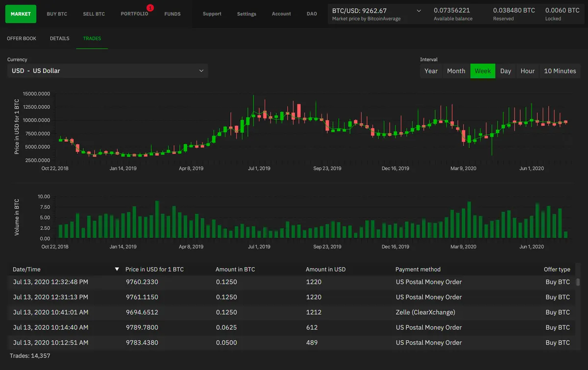
Task: Switch to the OFFER BOOK tab
Action: coord(21,38)
